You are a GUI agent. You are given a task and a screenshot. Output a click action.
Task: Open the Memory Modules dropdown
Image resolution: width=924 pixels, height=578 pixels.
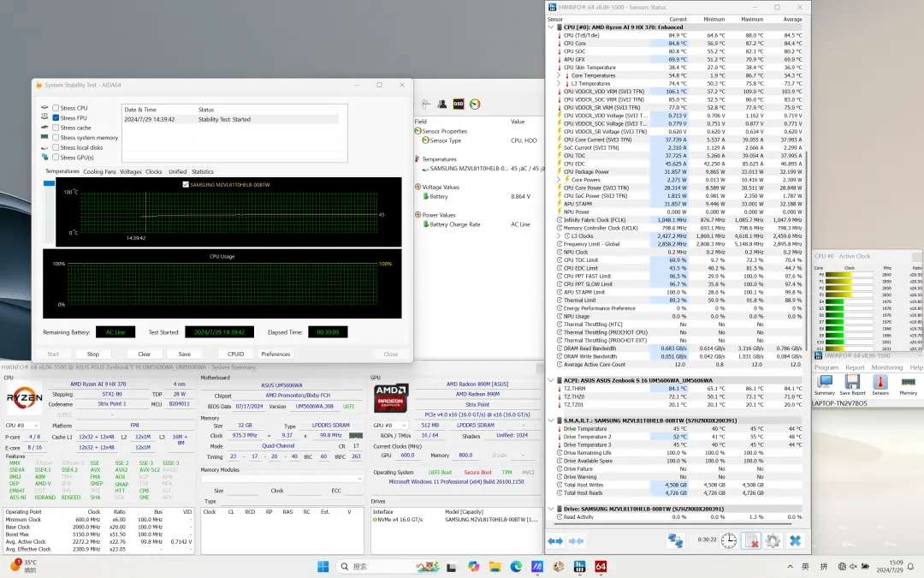[x=282, y=479]
